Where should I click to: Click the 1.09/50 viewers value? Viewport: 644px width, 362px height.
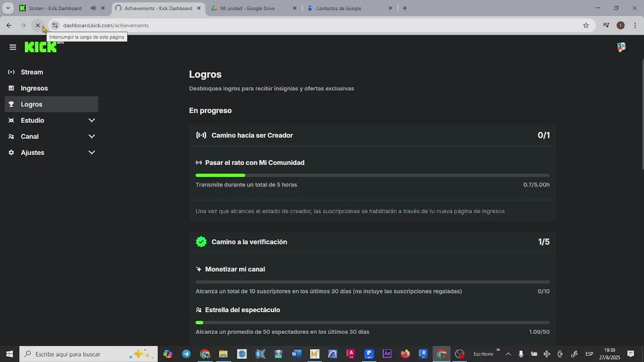(x=539, y=332)
